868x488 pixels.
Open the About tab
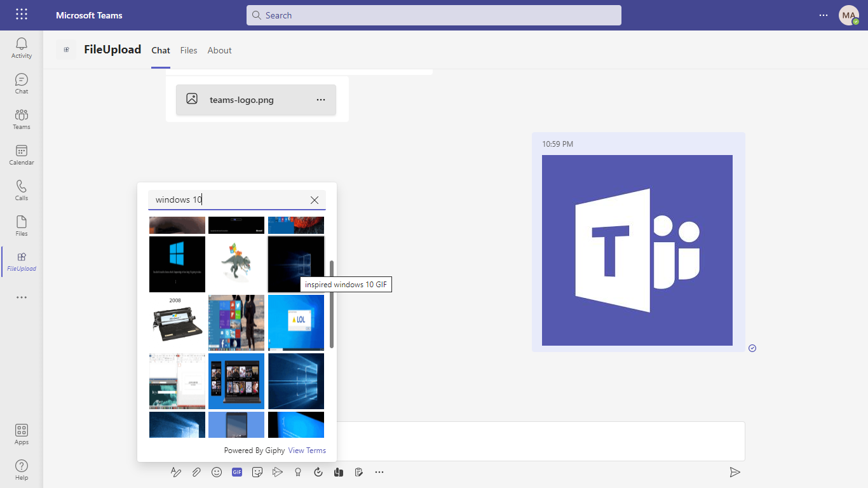coord(220,50)
